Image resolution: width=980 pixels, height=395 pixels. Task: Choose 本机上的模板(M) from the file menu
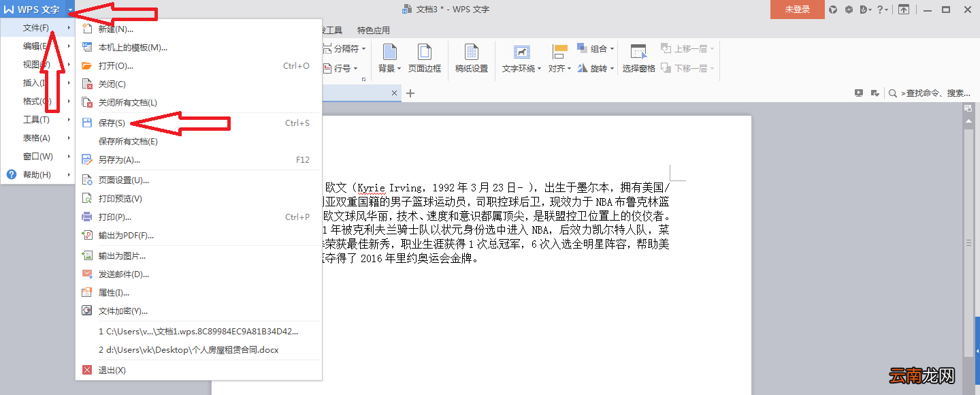tap(197, 48)
